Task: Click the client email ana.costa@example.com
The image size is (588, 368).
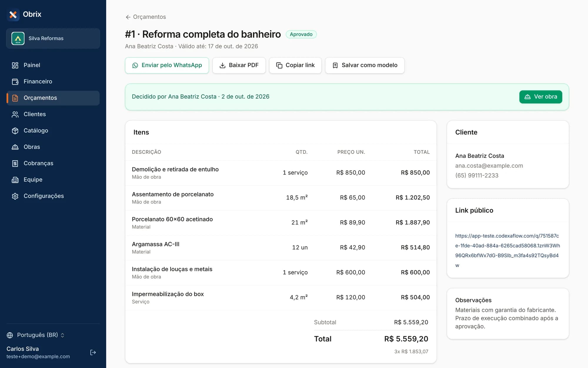Action: coord(489,166)
